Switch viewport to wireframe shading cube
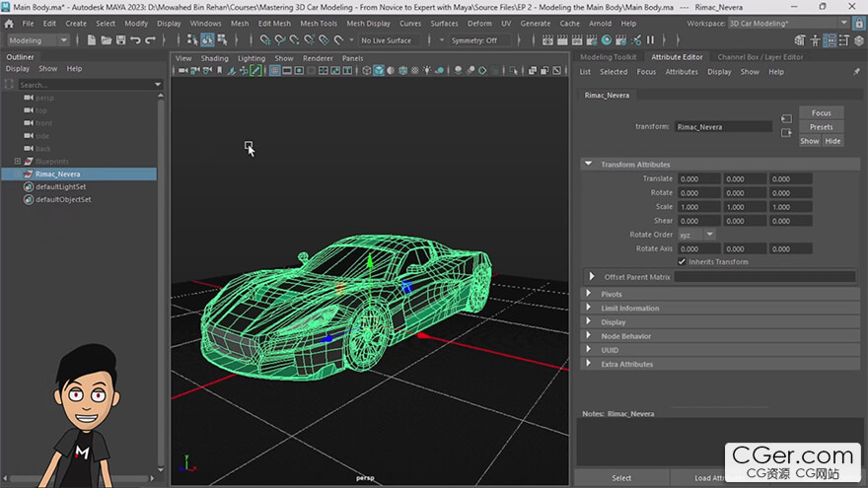The image size is (868, 488). click(x=367, y=71)
